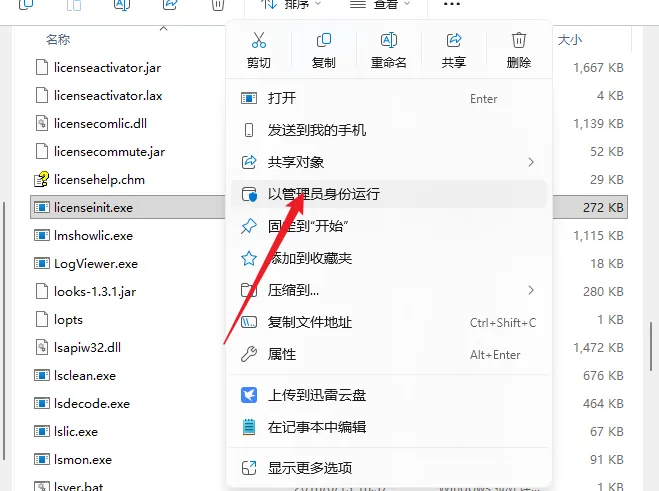
Task: Click 'Show more options' (显示更多选项)
Action: (389, 467)
